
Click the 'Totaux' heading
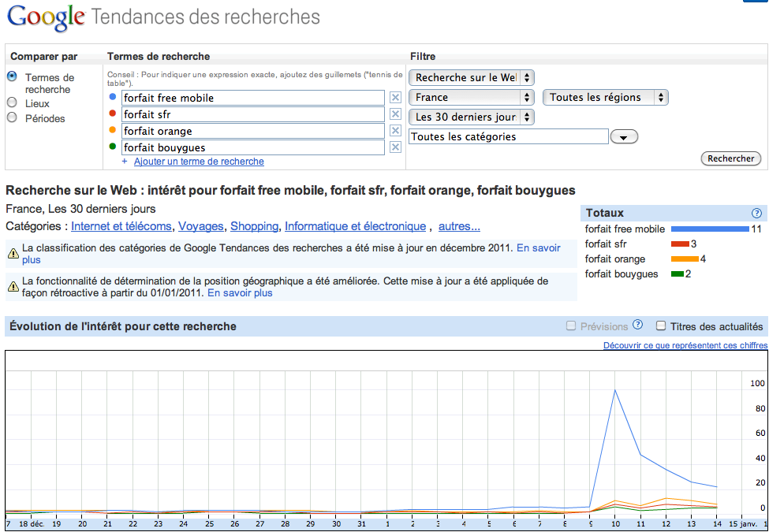click(605, 213)
